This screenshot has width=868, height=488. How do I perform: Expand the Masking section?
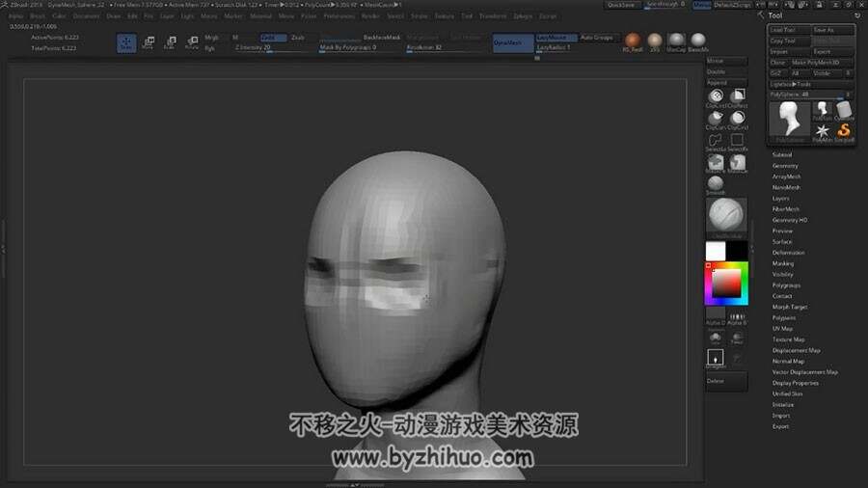[x=783, y=264]
